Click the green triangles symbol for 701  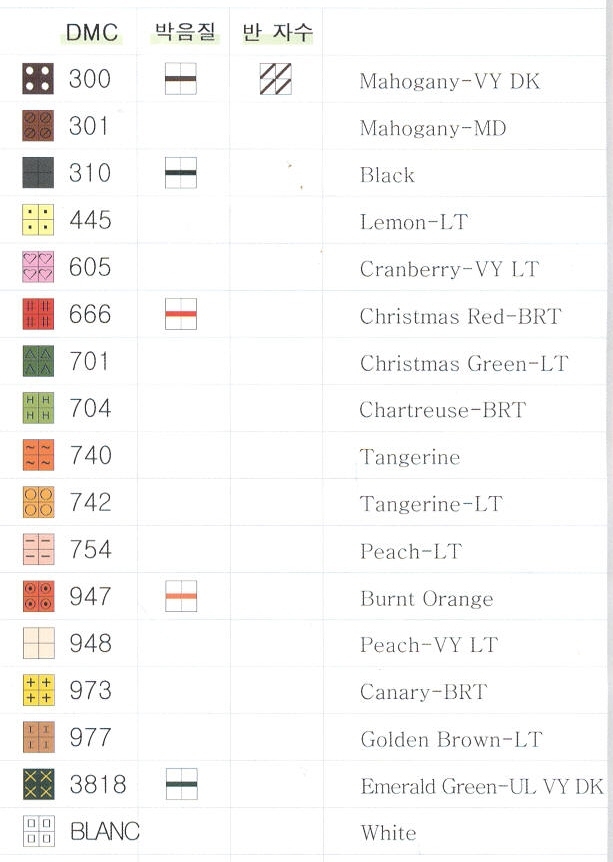(x=38, y=361)
